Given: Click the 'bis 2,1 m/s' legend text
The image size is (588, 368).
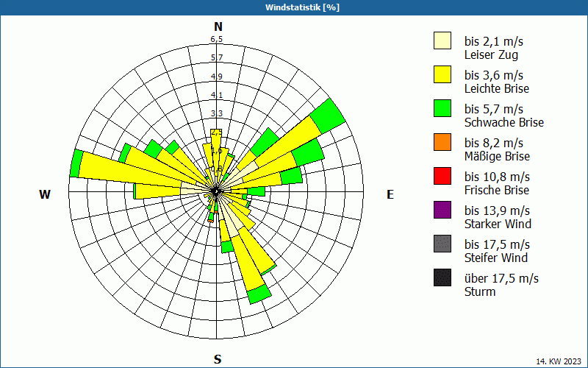Looking at the screenshot, I should 494,41.
